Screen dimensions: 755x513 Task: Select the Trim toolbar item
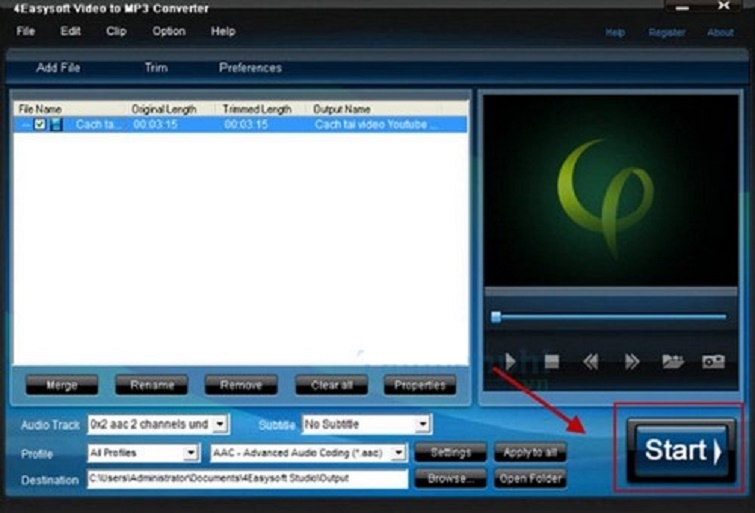point(156,67)
